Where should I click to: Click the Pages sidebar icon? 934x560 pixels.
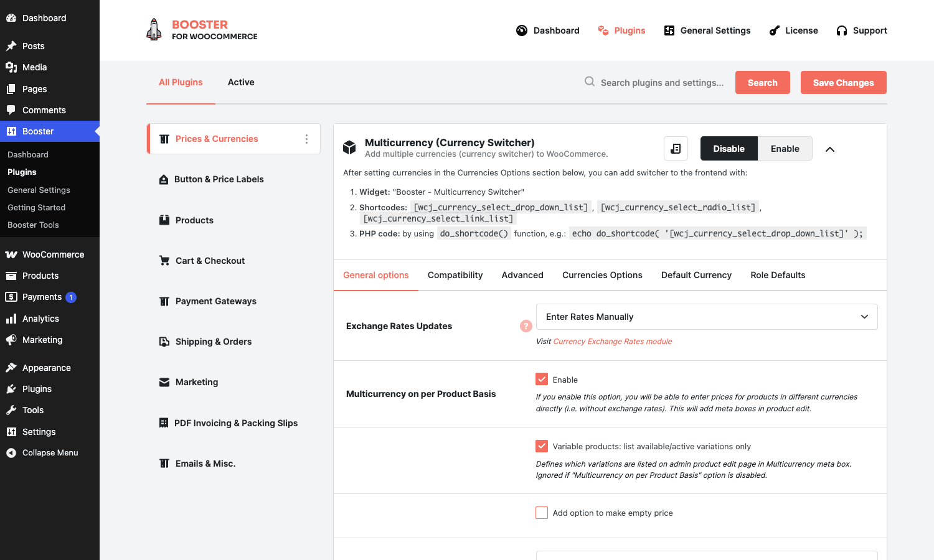(x=11, y=89)
